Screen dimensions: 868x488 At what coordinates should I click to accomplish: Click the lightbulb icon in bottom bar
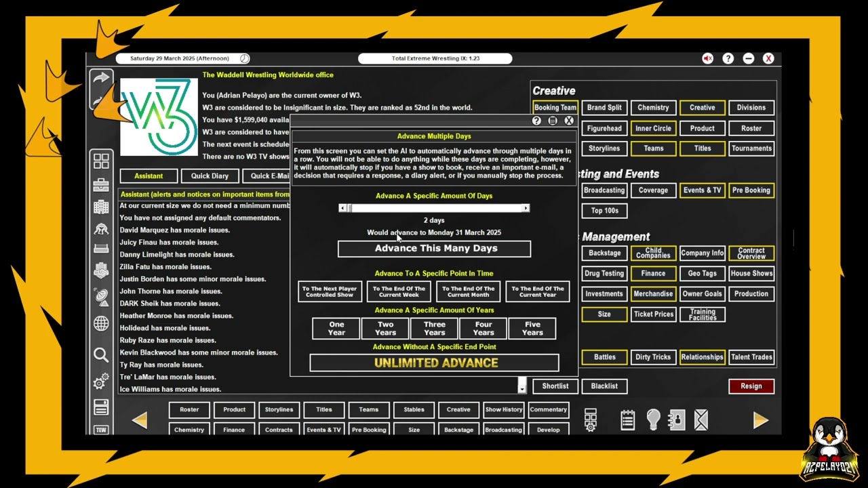point(653,420)
